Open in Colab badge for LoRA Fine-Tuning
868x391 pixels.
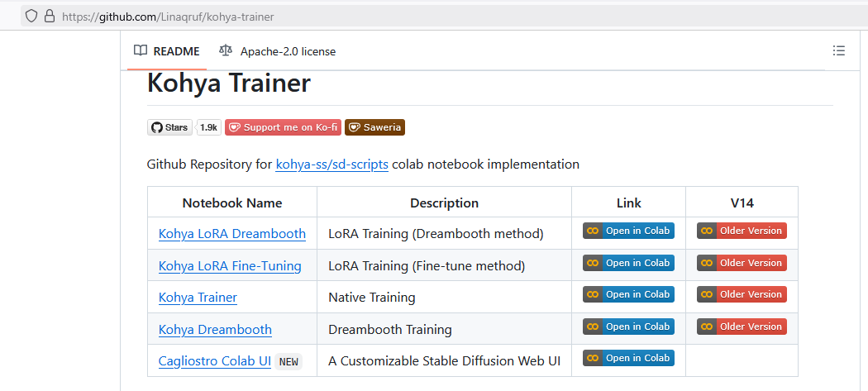(628, 263)
